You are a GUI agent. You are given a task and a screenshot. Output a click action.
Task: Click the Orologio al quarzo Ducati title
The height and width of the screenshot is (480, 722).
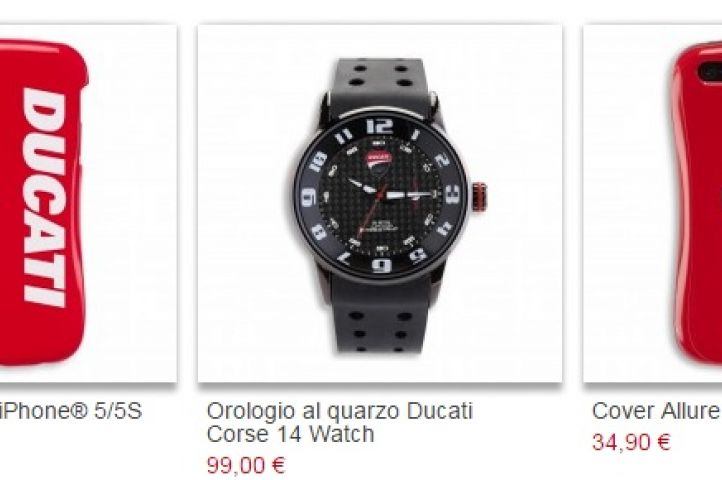(339, 411)
